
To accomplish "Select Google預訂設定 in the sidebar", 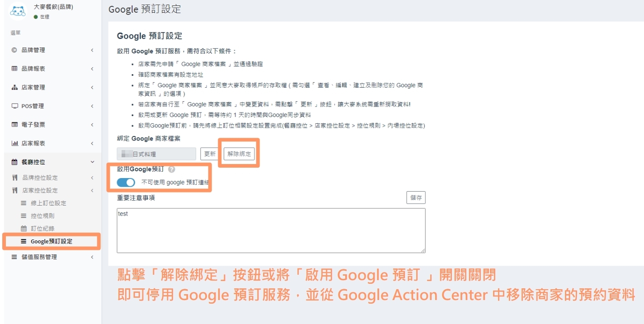I will tap(51, 241).
